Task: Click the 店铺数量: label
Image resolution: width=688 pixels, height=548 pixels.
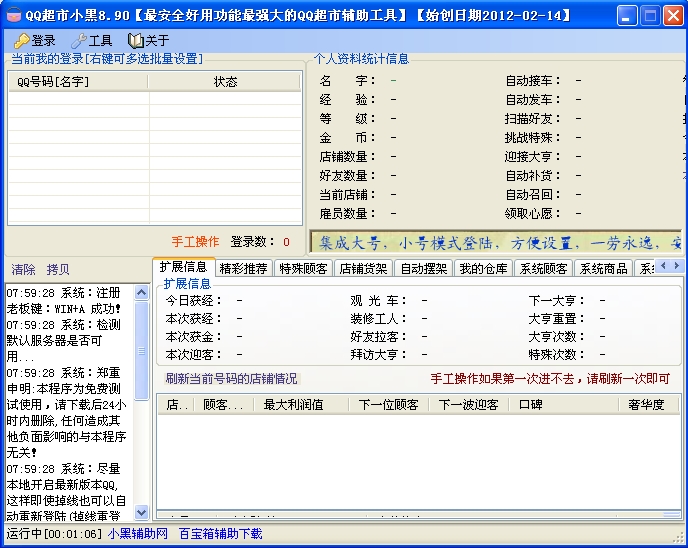Action: 348,157
